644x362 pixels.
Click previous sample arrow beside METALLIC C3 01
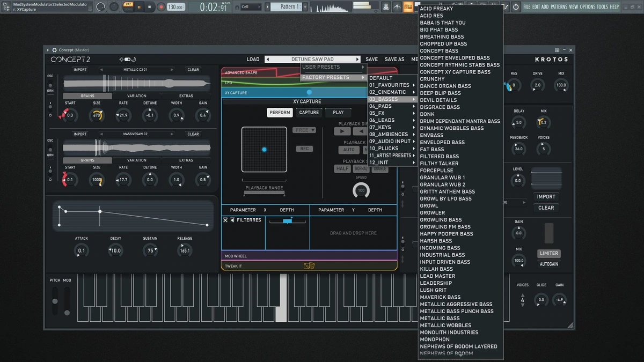pos(101,70)
